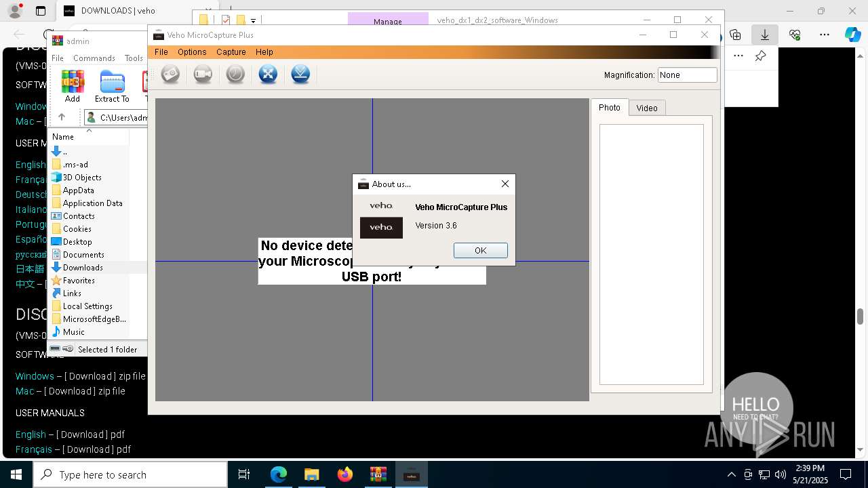This screenshot has width=868, height=488.
Task: Click the volume icon in system tray
Action: pos(780,474)
